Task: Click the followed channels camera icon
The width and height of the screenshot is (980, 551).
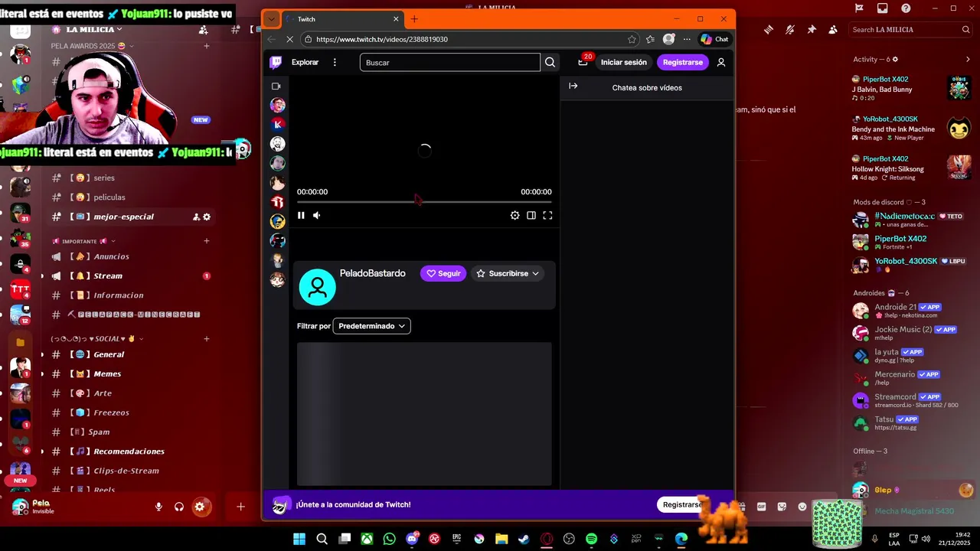Action: (276, 86)
